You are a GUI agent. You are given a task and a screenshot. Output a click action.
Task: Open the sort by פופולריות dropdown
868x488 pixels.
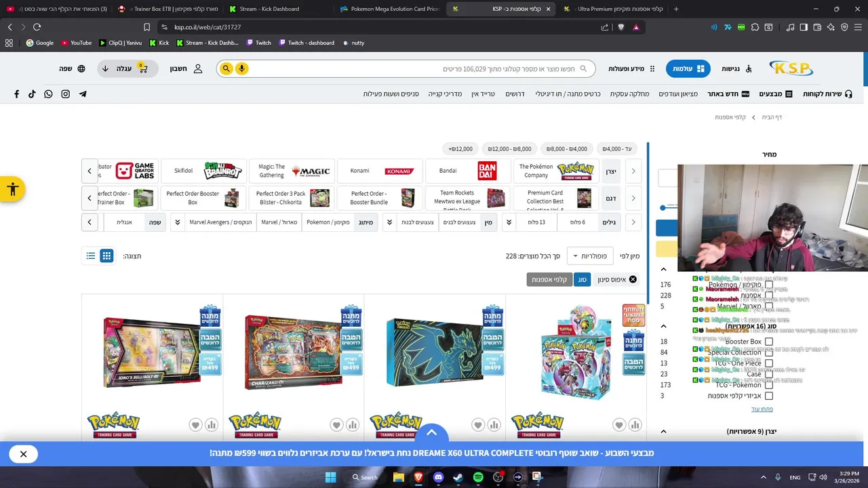point(590,256)
